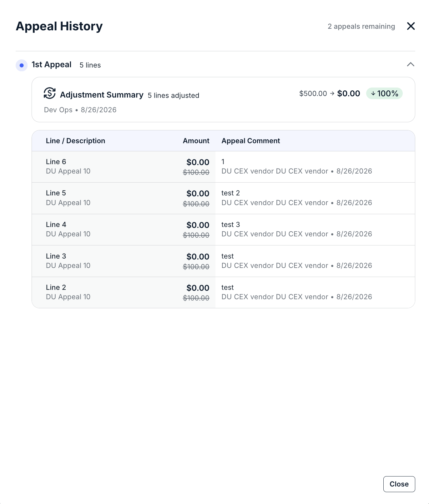Click the Close button
This screenshot has width=429, height=504.
[x=399, y=484]
